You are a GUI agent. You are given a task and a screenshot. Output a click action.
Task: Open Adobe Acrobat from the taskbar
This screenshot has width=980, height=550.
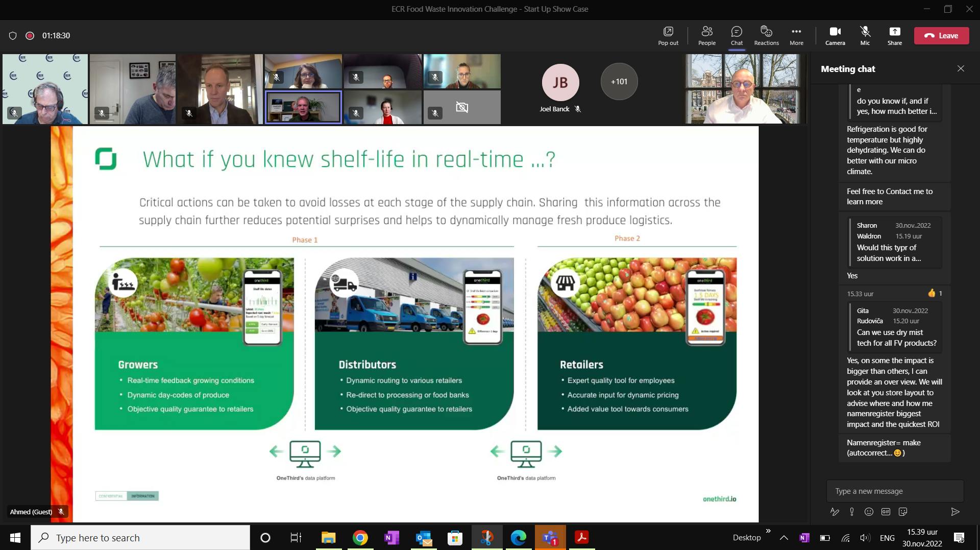tap(581, 538)
